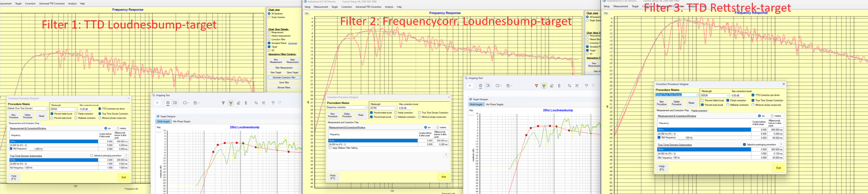Select the All Speakers radio in Filter 1's chart view
Viewport: 868px width, 194px height.
269,14
